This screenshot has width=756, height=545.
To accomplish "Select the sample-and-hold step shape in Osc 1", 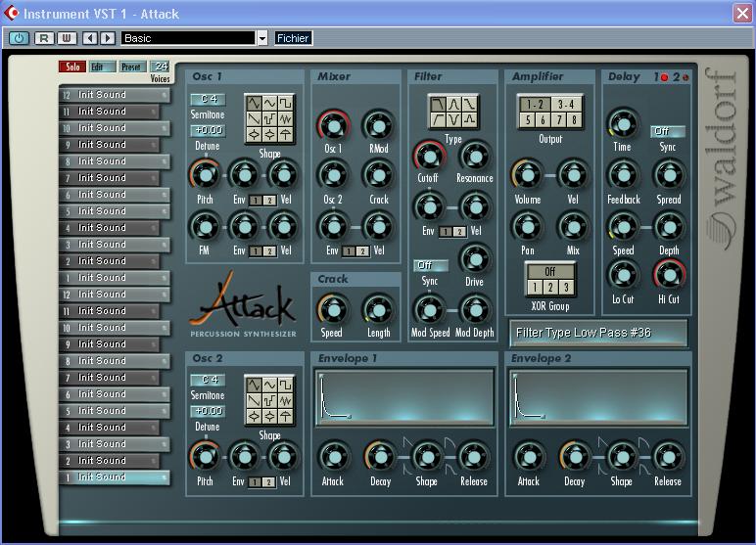I will pos(270,118).
